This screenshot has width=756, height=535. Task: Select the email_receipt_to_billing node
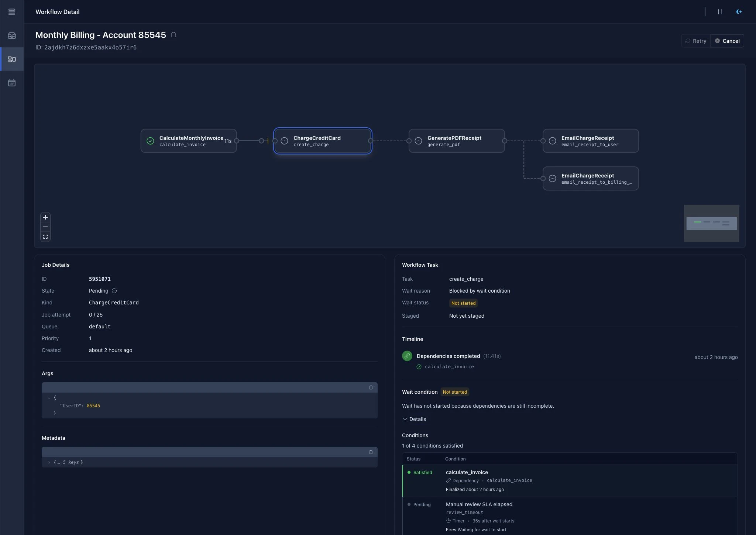[x=591, y=178]
